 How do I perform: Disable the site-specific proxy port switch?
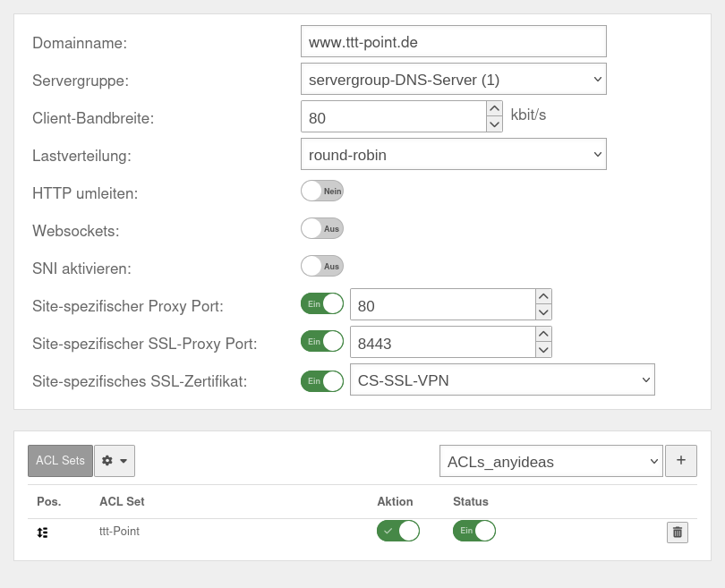tap(322, 303)
